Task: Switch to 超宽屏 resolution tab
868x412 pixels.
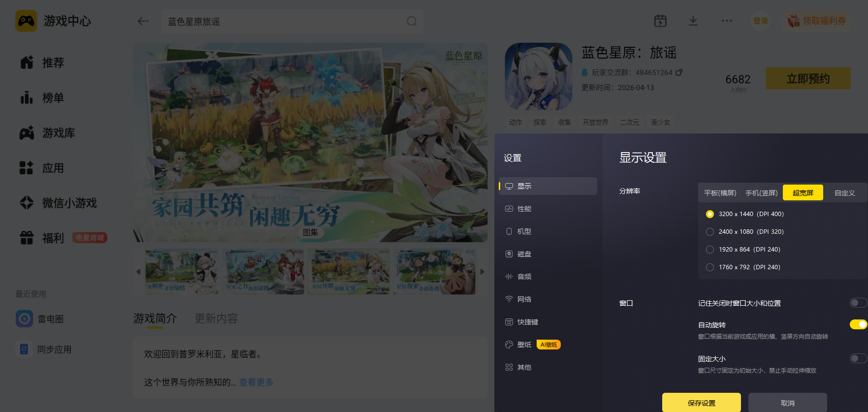Action: click(803, 193)
